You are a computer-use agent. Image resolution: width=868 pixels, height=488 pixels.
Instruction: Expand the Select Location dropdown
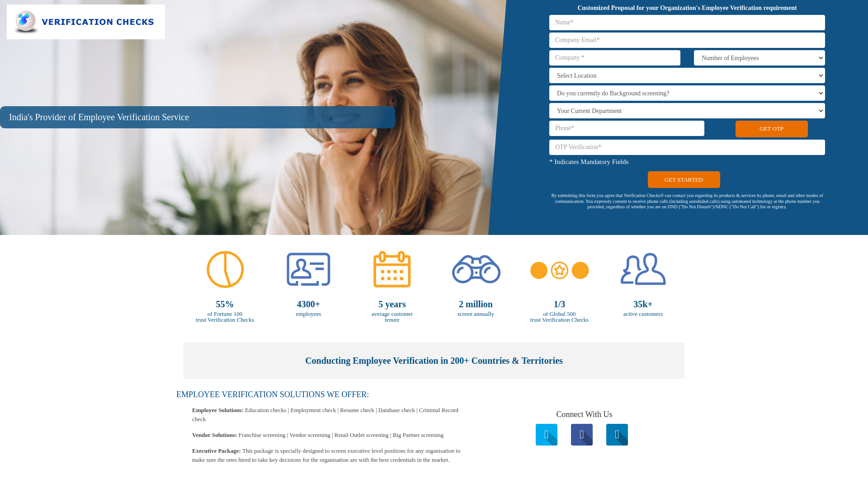tap(687, 75)
